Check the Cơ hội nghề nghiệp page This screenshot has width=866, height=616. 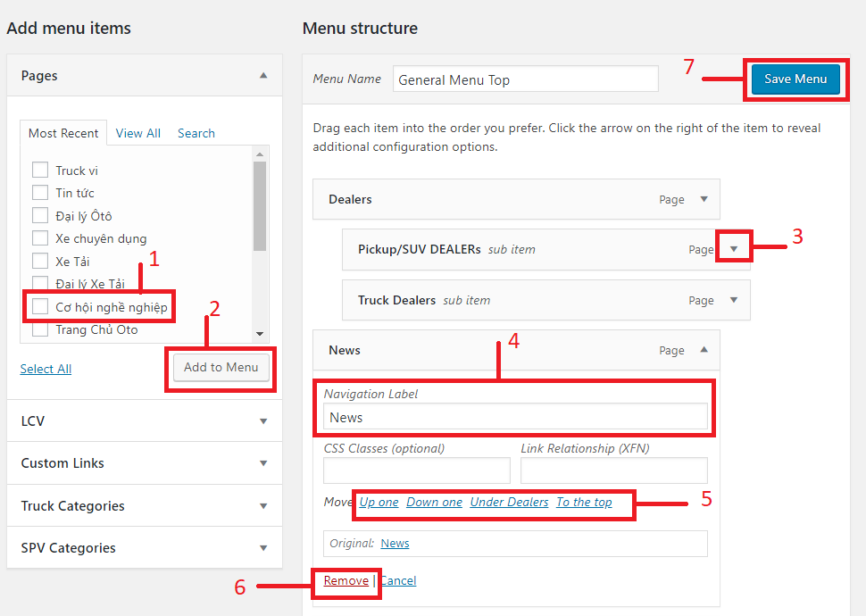(x=40, y=306)
